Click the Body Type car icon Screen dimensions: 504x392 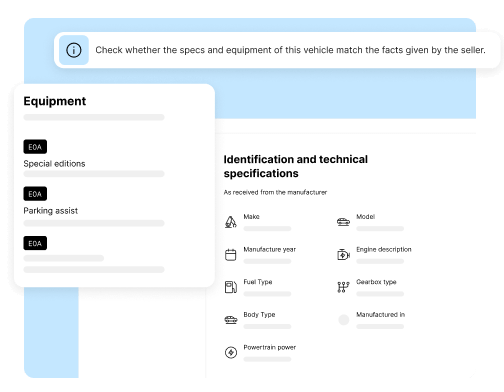pos(231,320)
